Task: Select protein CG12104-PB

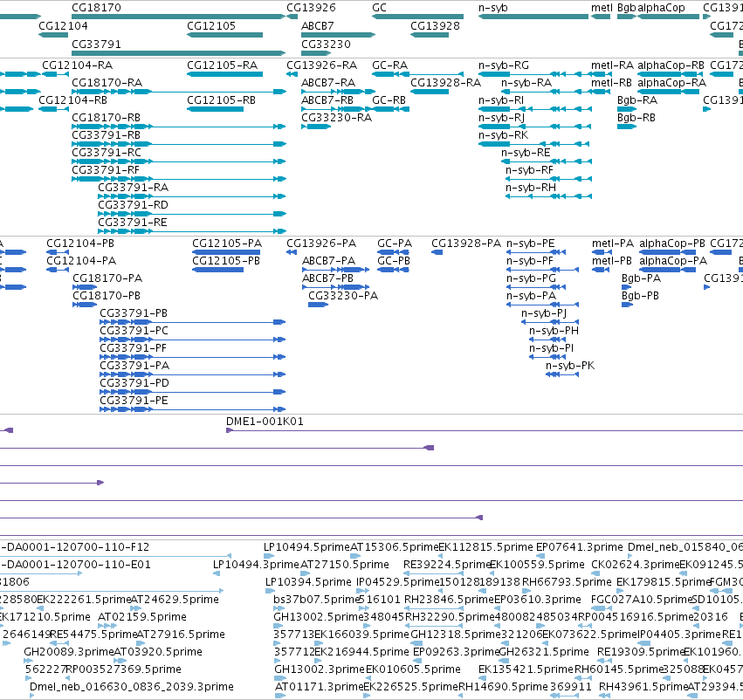Action: [58, 252]
